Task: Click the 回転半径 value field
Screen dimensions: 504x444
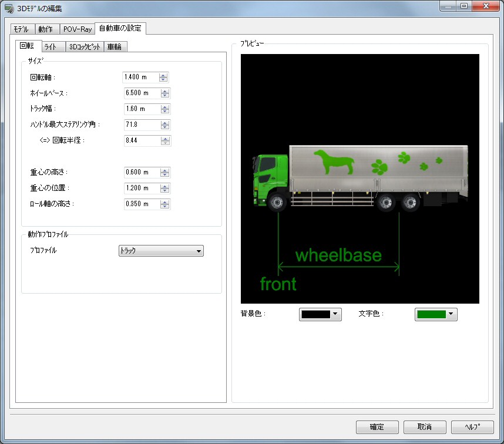Action: tap(142, 140)
